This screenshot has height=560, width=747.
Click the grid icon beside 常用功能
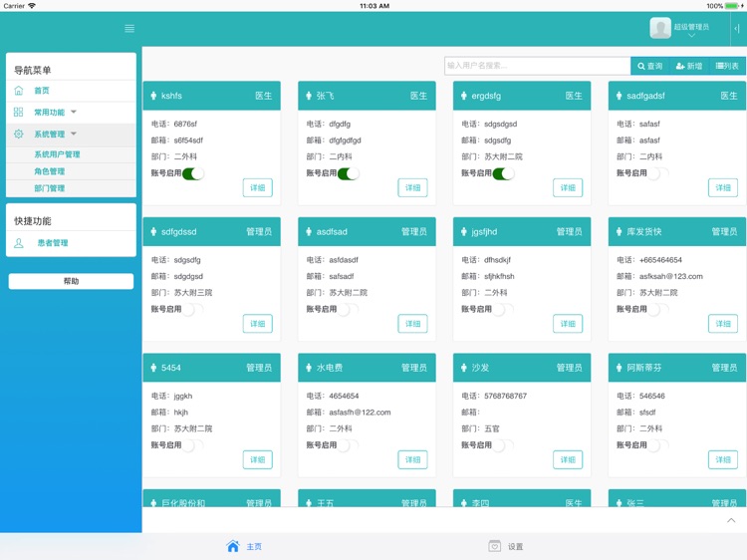pos(19,112)
